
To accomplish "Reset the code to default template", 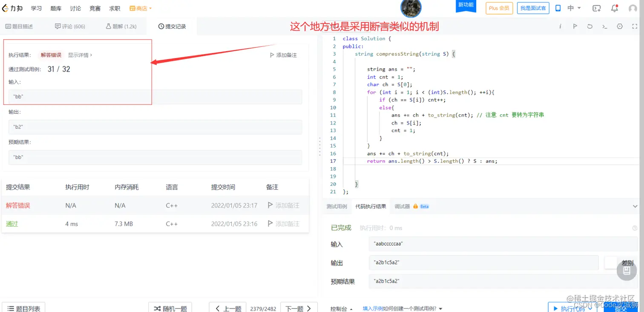I will coord(589,26).
